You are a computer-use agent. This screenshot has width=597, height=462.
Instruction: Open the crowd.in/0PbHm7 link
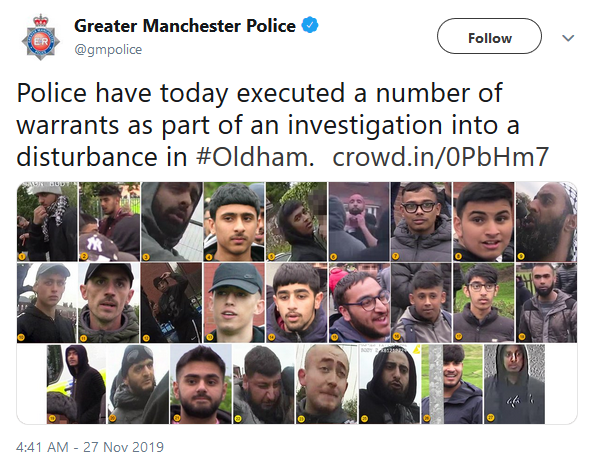[x=441, y=157]
